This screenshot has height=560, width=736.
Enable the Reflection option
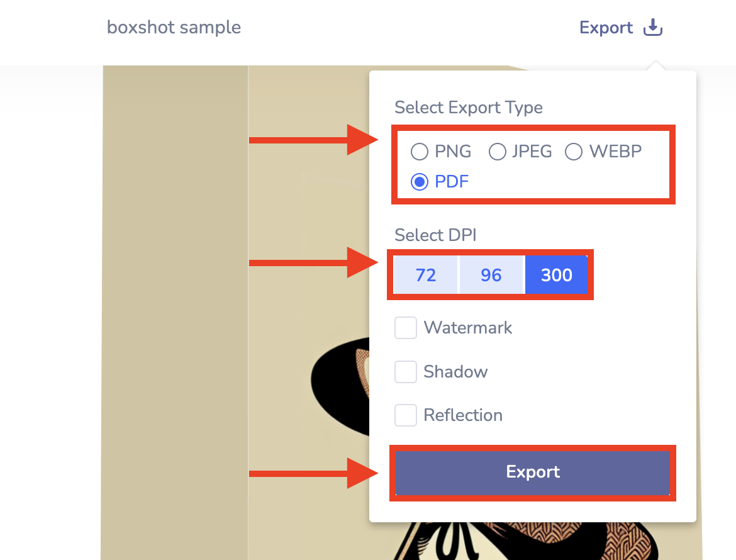pyautogui.click(x=406, y=415)
